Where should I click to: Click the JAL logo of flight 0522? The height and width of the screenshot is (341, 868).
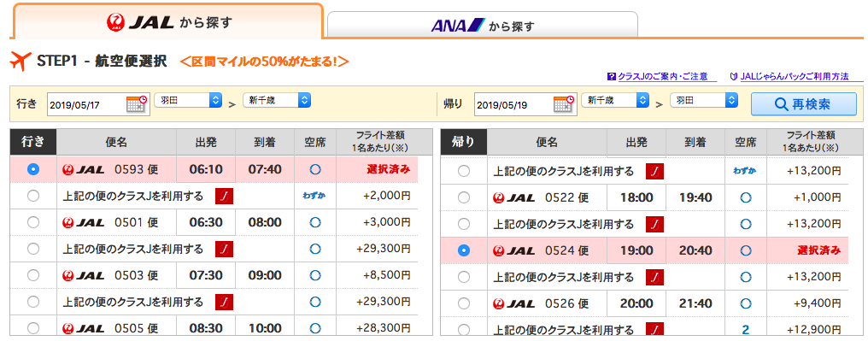[x=513, y=197]
